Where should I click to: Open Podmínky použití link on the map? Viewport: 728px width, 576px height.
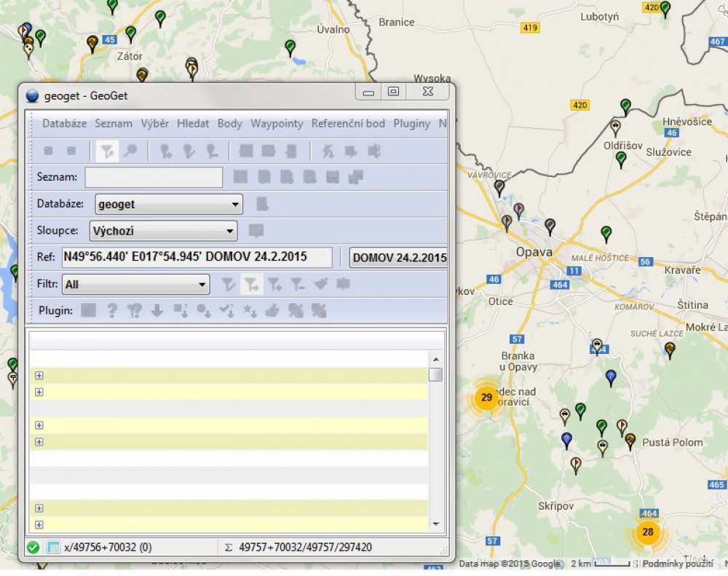pyautogui.click(x=678, y=564)
